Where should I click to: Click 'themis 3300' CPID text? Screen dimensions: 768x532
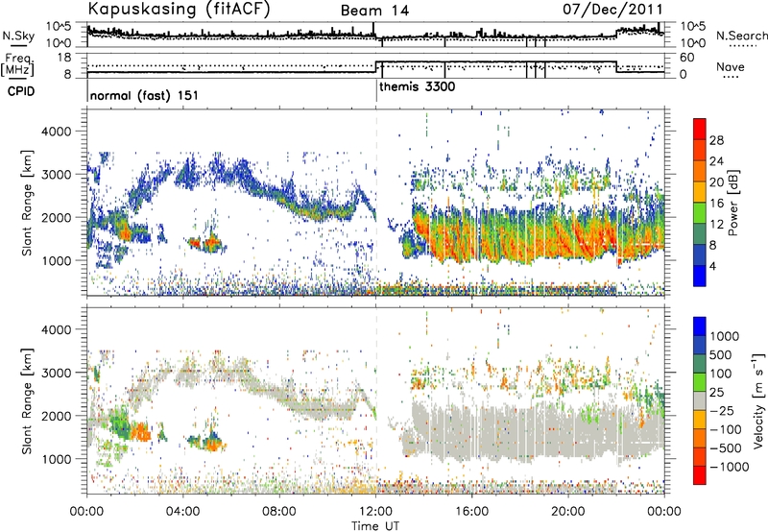pyautogui.click(x=417, y=87)
